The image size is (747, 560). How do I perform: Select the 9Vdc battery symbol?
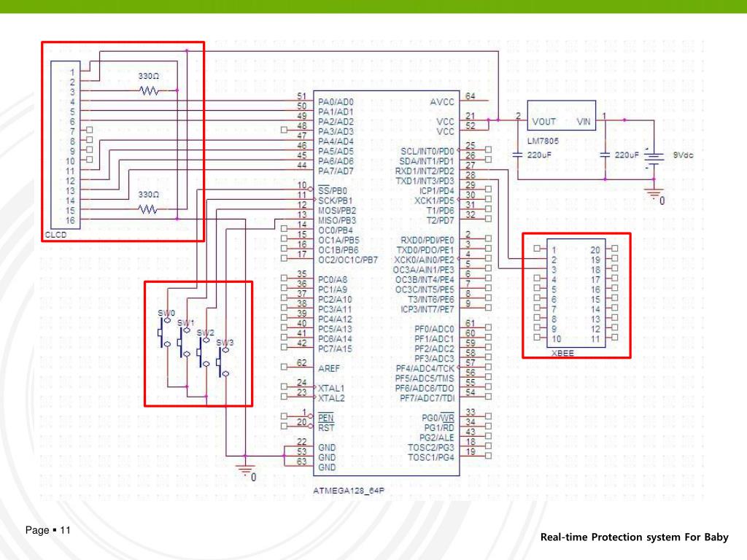[x=654, y=157]
